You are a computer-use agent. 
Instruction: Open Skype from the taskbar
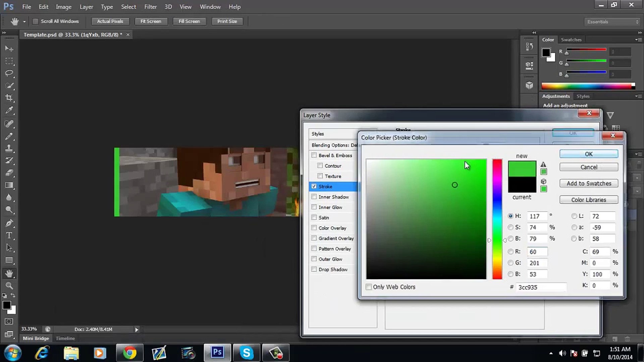pyautogui.click(x=246, y=353)
